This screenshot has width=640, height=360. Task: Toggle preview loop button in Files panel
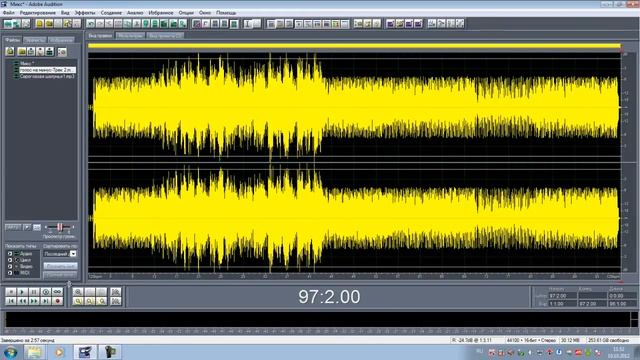click(x=37, y=227)
